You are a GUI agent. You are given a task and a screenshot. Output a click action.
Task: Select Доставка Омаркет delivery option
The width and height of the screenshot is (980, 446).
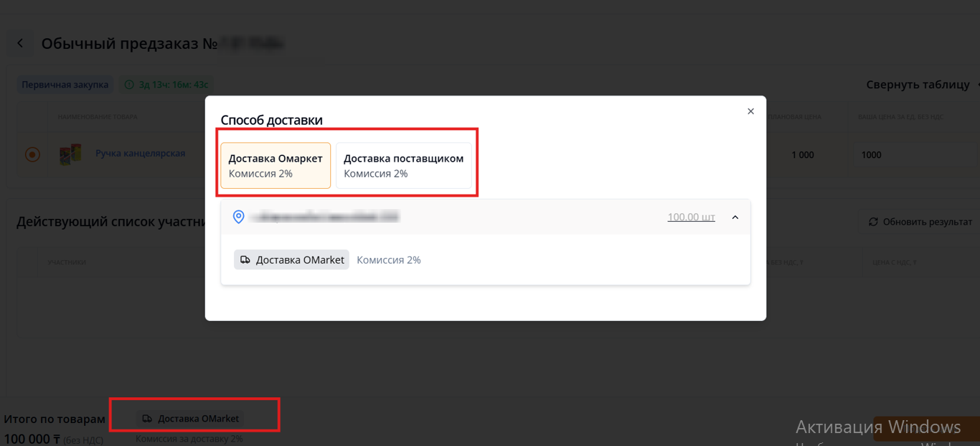(x=275, y=166)
